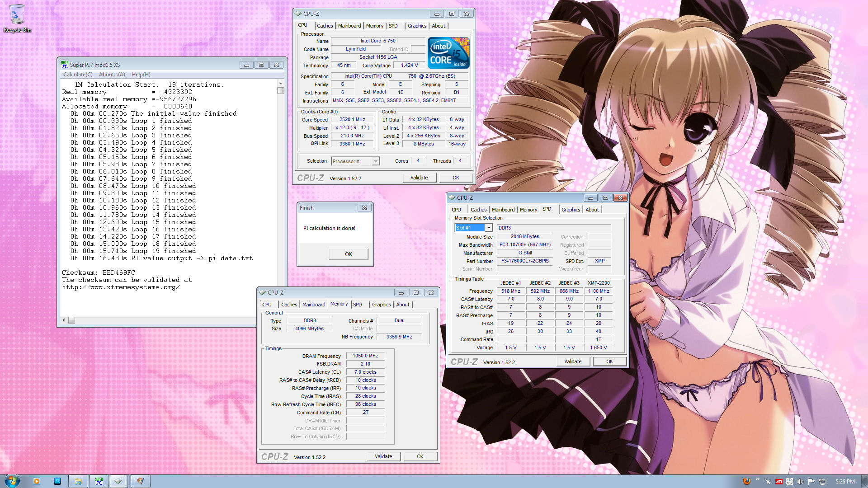Viewport: 868px width, 488px height.
Task: Click the DRAM Frequency '1050.0 MHz' value
Action: (365, 356)
